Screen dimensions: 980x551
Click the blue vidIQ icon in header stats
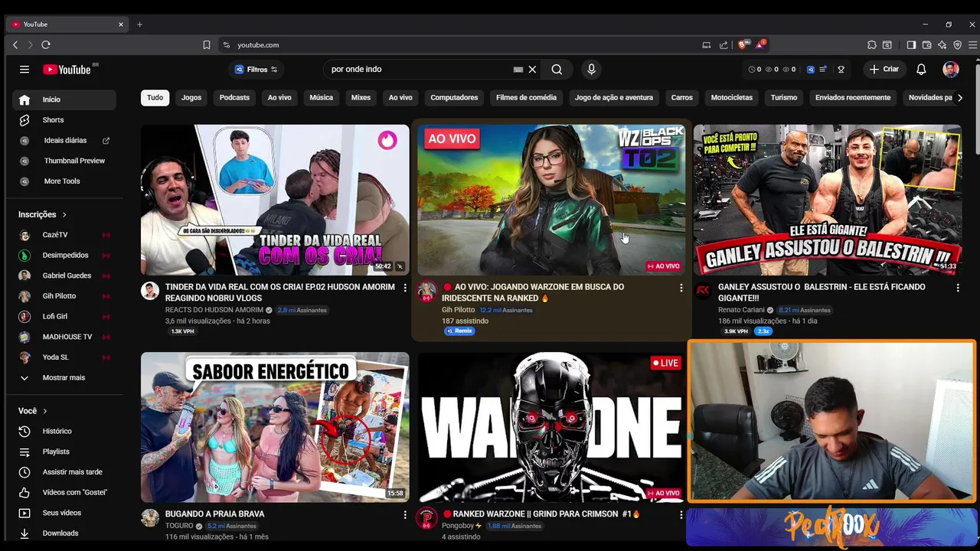coord(810,70)
